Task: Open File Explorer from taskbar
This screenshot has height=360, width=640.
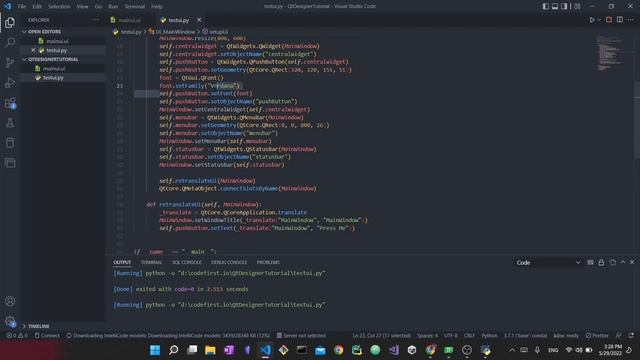Action: [210, 350]
